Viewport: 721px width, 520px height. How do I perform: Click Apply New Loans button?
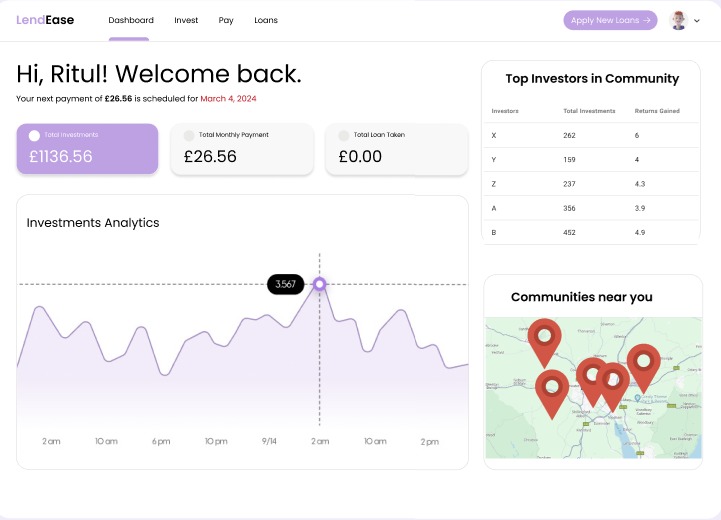point(610,20)
